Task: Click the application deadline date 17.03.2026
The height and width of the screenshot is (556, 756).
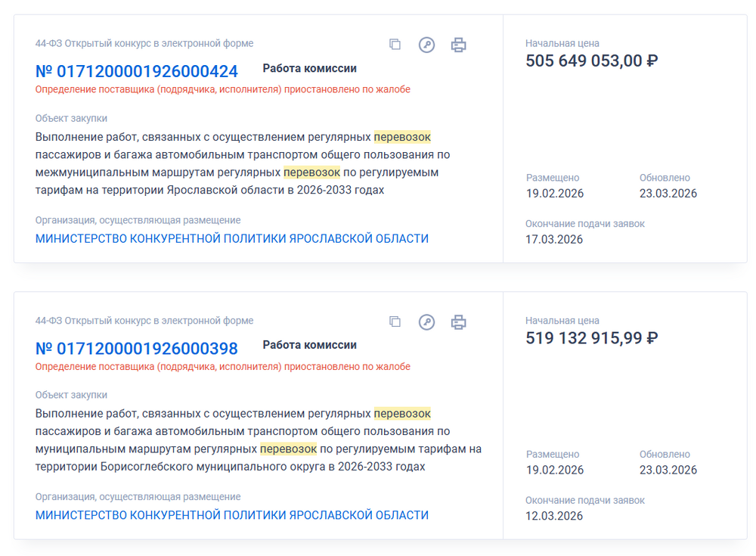Action: click(554, 240)
